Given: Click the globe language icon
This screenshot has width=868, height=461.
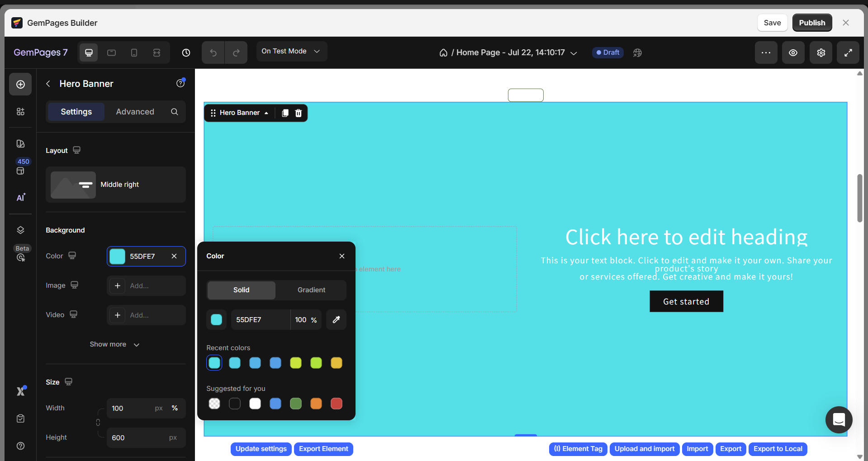Looking at the screenshot, I should 637,52.
